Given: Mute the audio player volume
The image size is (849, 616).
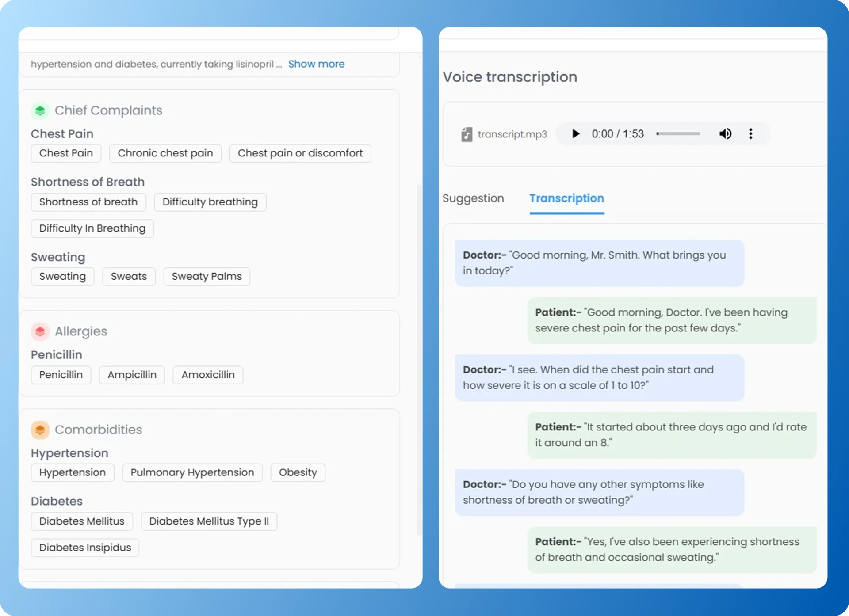Looking at the screenshot, I should coord(725,134).
